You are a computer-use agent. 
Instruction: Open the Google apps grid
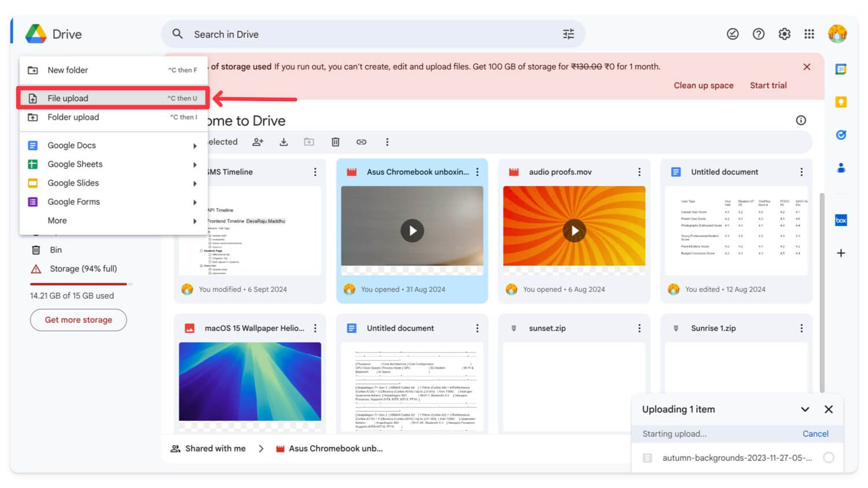point(809,34)
